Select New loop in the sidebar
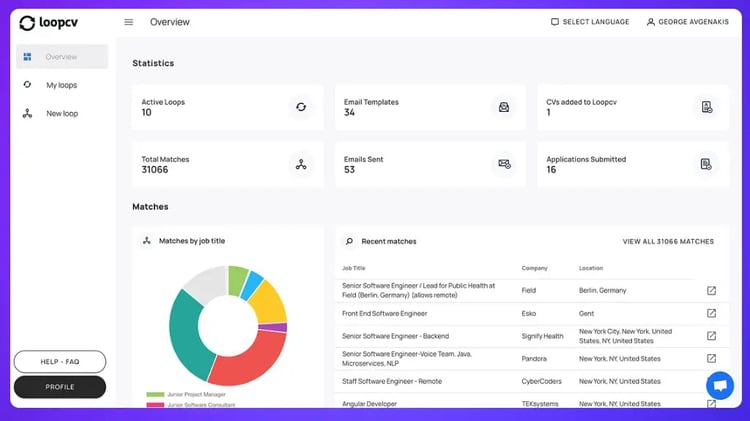This screenshot has height=421, width=750. point(62,113)
